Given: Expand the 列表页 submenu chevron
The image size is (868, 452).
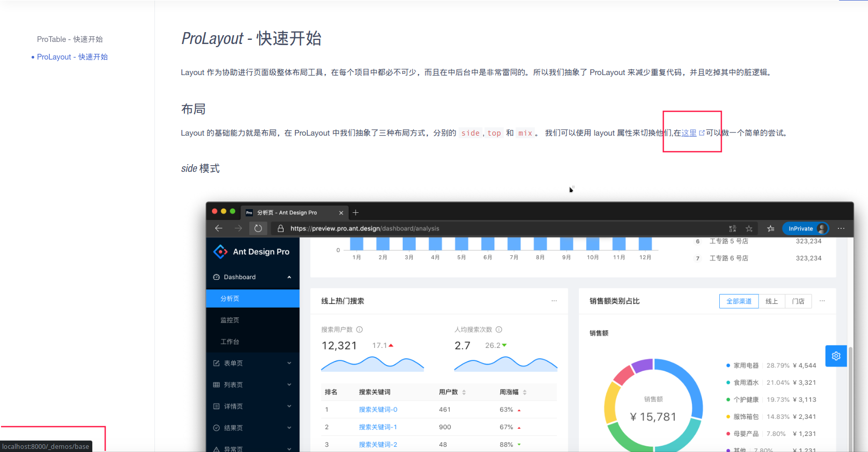Looking at the screenshot, I should [289, 385].
